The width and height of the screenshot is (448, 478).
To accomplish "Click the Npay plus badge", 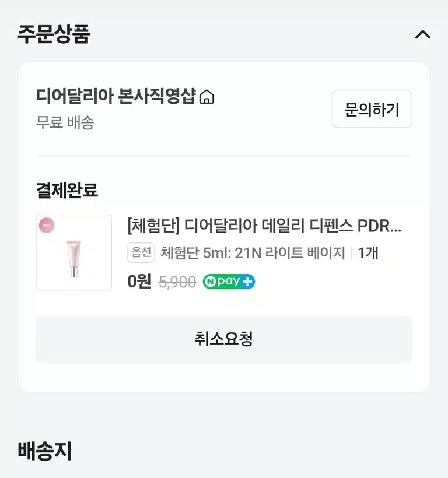I will point(229,282).
